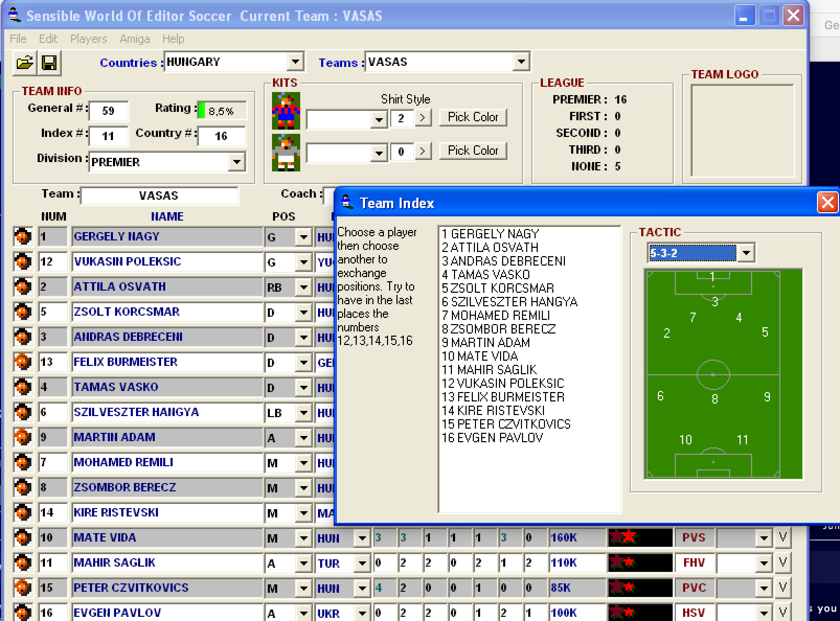This screenshot has height=621, width=840.
Task: Increase first kit shirt style number
Action: (x=423, y=118)
